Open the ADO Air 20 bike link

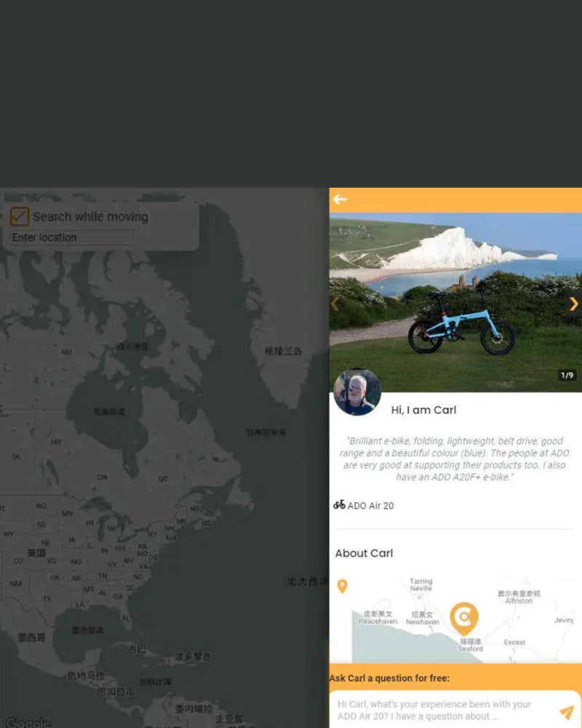coord(370,506)
